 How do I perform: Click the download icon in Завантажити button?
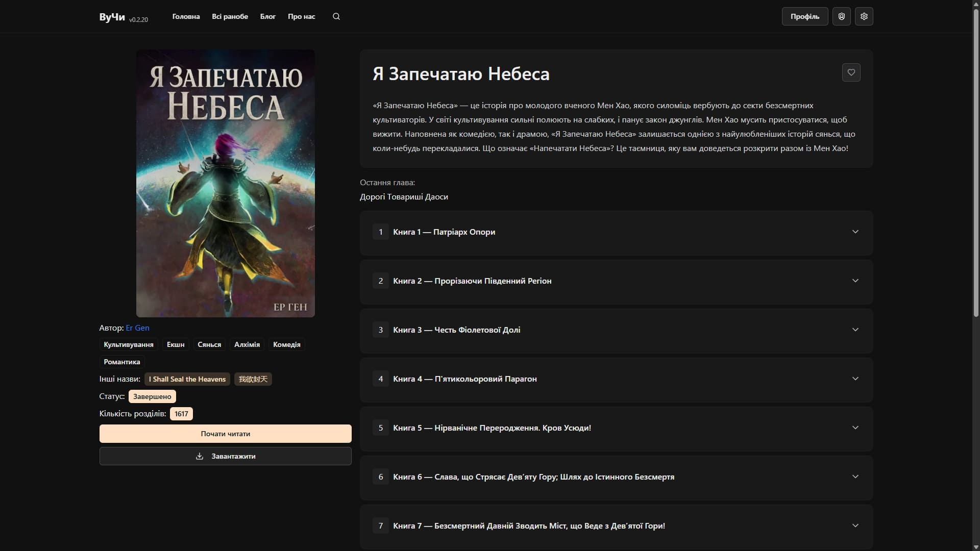[x=200, y=456]
